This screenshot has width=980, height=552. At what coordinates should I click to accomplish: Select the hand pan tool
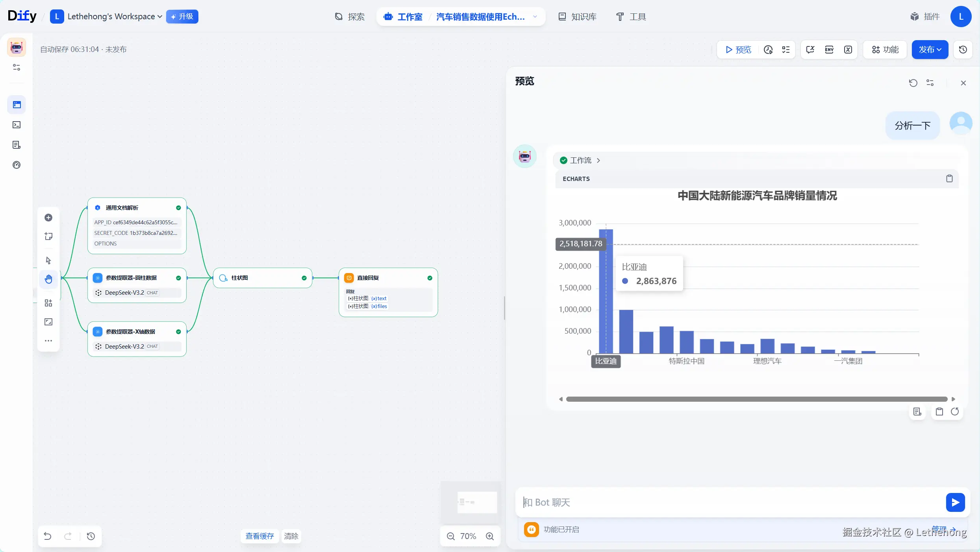click(48, 279)
